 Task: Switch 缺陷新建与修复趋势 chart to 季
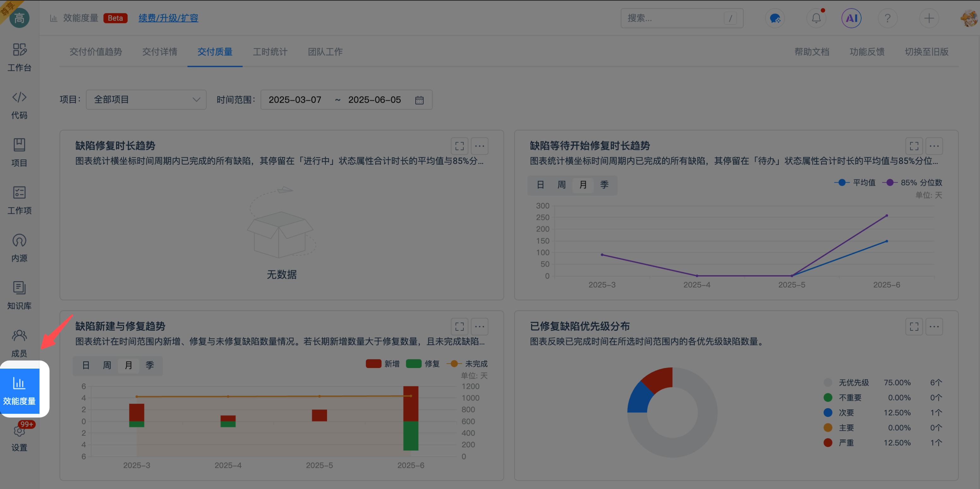point(149,365)
